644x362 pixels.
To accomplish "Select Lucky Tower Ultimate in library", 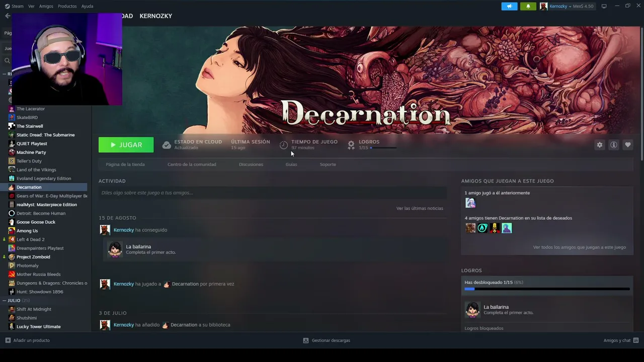I will [38, 327].
